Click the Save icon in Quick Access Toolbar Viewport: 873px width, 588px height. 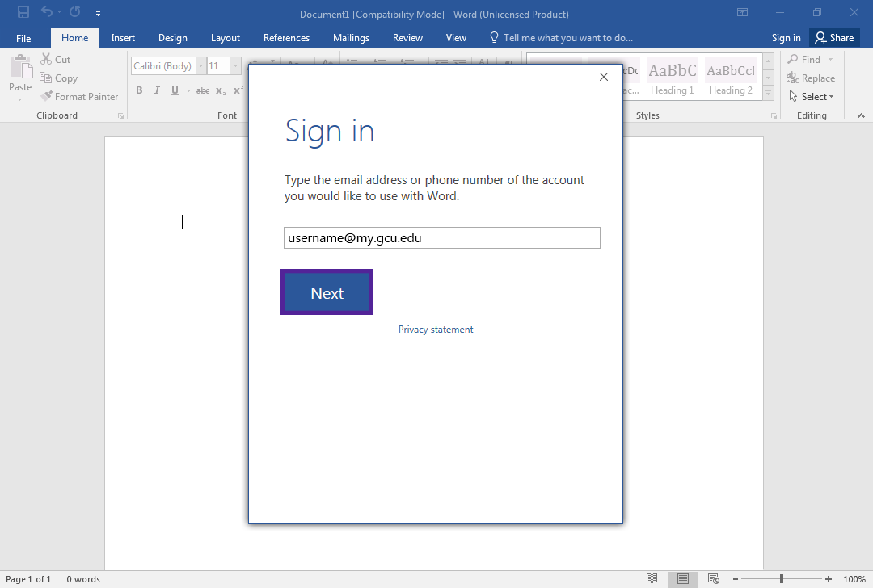pyautogui.click(x=23, y=12)
